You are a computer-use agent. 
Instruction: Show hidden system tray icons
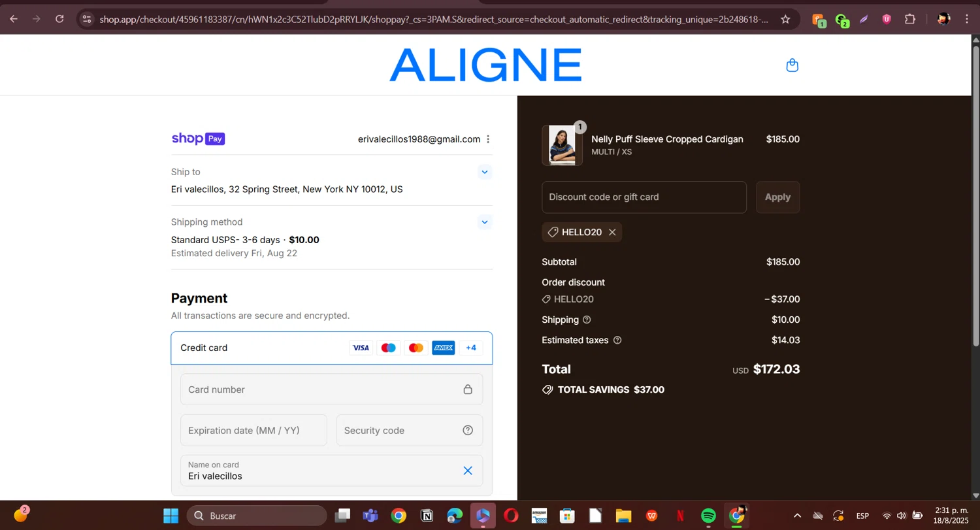coord(797,516)
